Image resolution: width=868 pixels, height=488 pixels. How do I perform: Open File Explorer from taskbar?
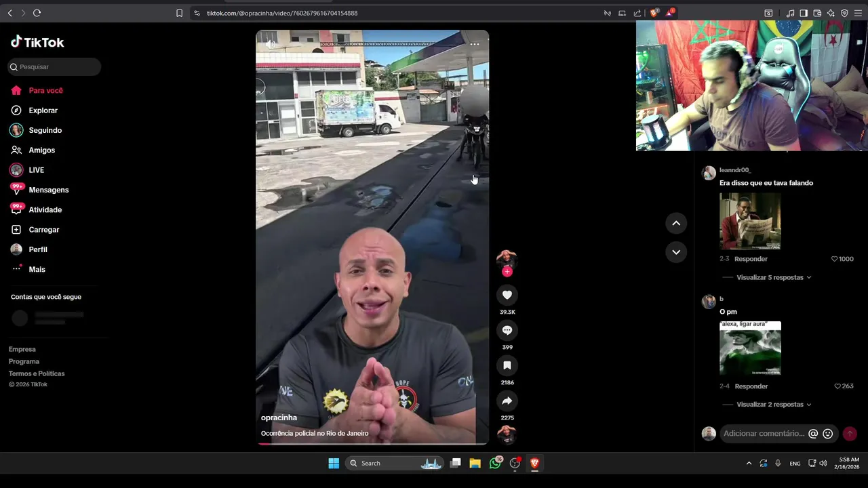475,464
